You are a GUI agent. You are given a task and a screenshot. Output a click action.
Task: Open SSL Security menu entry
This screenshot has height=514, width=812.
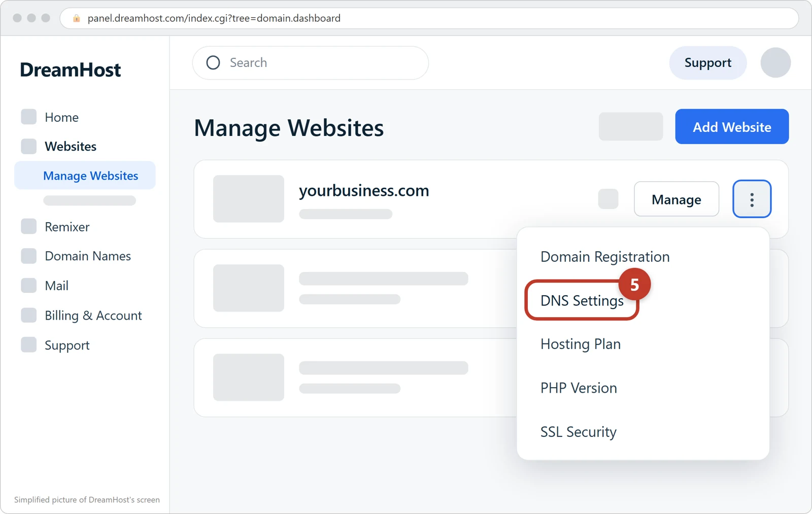(x=579, y=432)
